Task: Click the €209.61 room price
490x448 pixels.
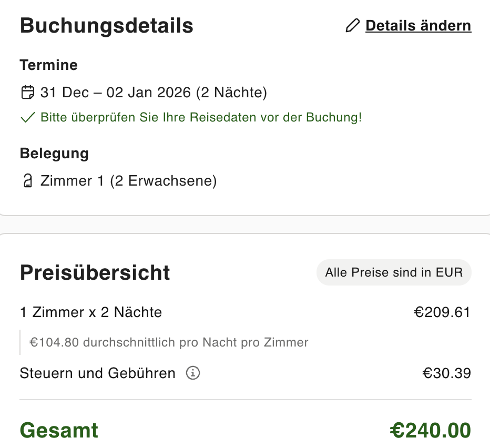Action: 442,312
